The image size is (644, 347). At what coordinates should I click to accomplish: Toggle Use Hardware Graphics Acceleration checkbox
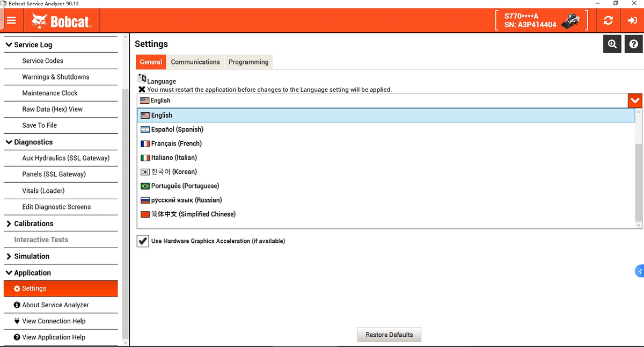(143, 241)
